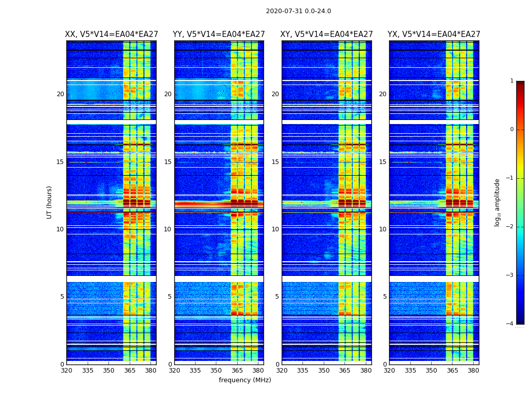Click the 365 tick label under XX panel
This screenshot has height=405, width=532.
tap(130, 371)
